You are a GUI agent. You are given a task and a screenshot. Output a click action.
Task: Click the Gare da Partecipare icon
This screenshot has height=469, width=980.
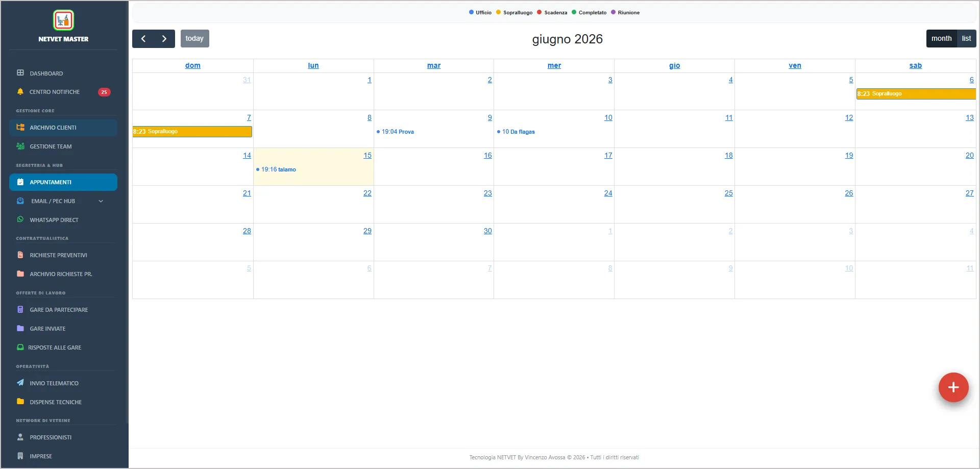point(20,310)
